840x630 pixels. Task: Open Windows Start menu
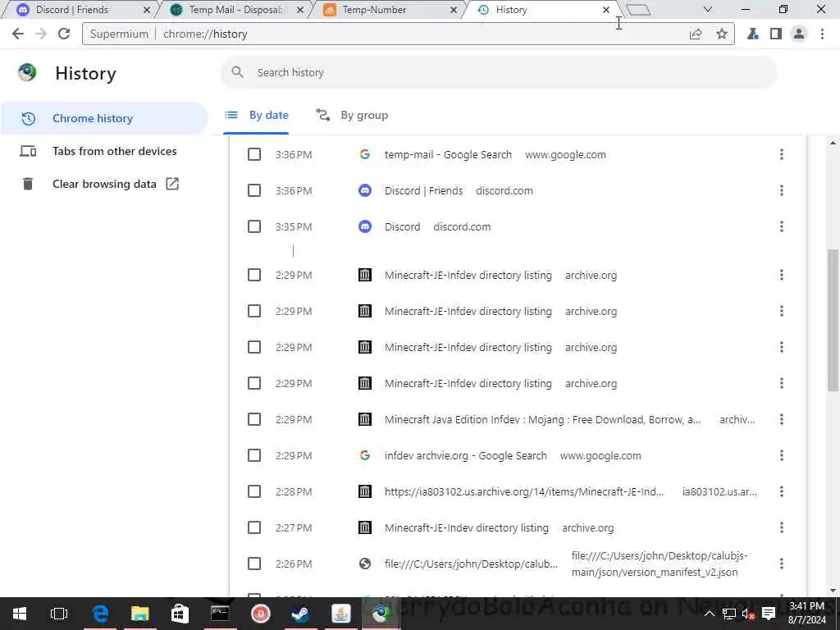(x=20, y=614)
